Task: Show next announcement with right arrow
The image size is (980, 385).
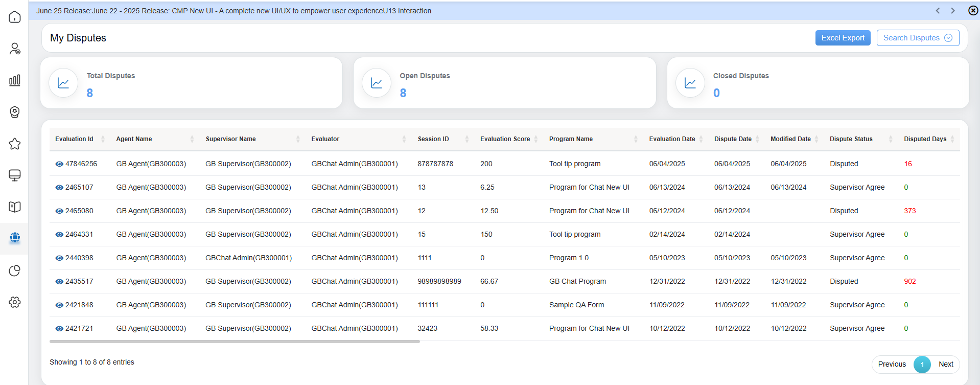Action: (x=953, y=11)
